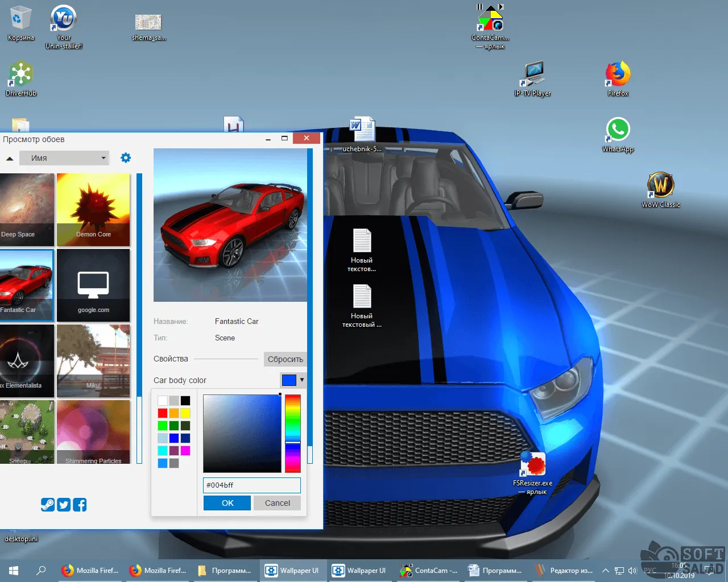Open the Имя sort dropdown
The image size is (728, 582).
click(64, 158)
